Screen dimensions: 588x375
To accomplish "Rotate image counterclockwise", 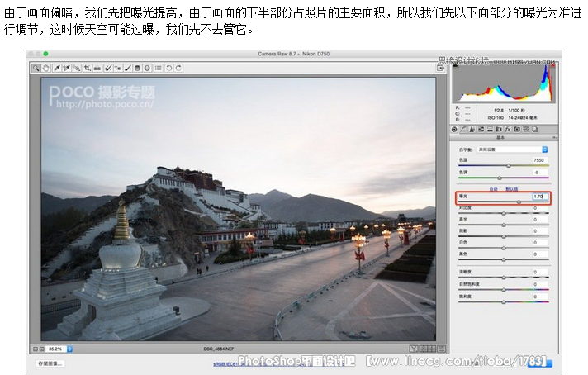I will point(169,68).
